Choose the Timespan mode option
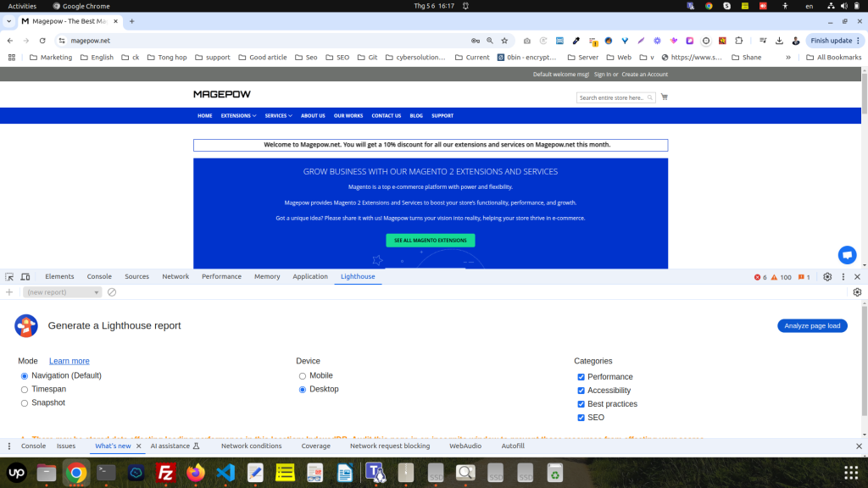The image size is (868, 488). pos(25,390)
